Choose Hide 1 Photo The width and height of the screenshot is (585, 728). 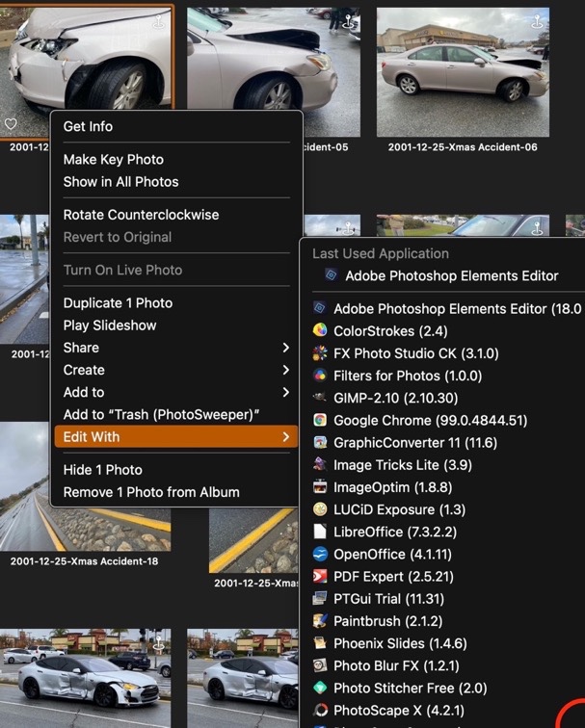click(176, 469)
